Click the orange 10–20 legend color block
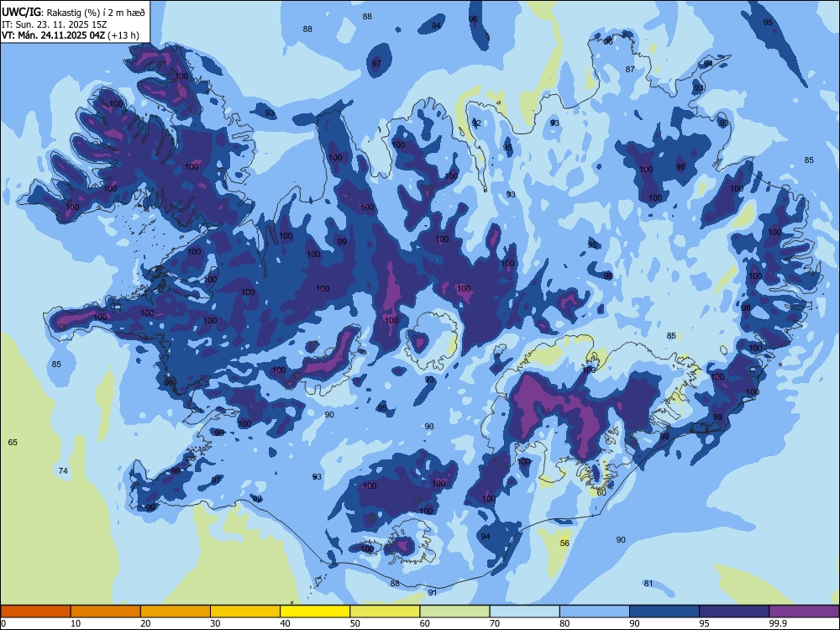Viewport: 840px width, 630px height. click(x=106, y=612)
